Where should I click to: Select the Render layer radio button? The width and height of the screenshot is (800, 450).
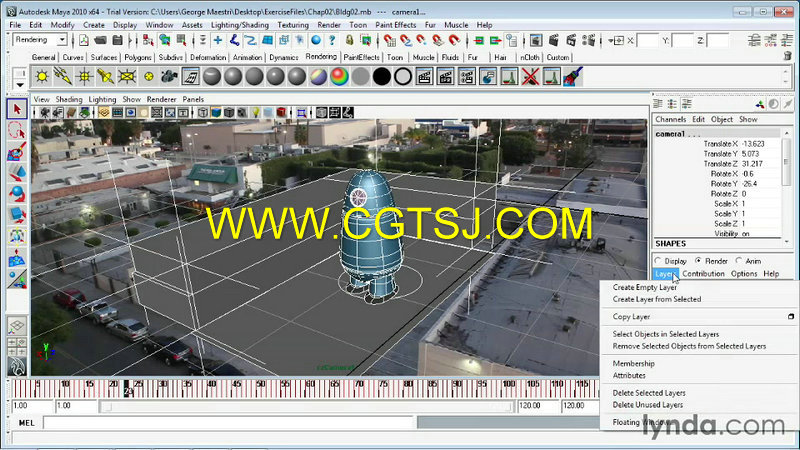coord(698,261)
